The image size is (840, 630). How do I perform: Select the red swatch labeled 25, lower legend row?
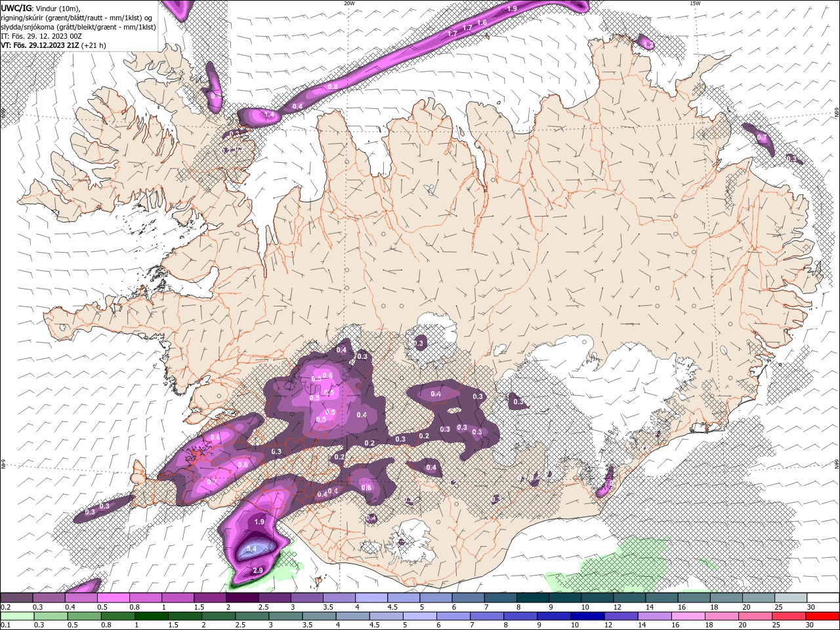pos(789,616)
